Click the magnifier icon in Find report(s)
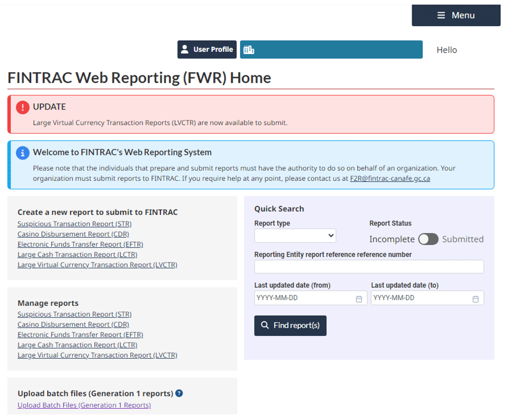This screenshot has width=506, height=420. pyautogui.click(x=265, y=325)
